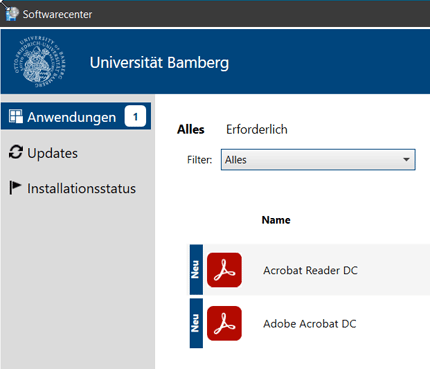430x369 pixels.
Task: Open the Updates section
Action: (52, 153)
